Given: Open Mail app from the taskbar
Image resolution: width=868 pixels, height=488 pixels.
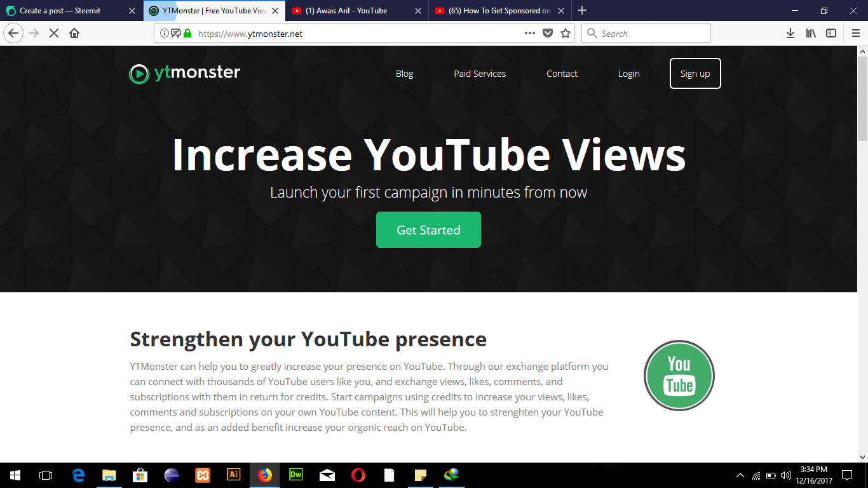Looking at the screenshot, I should (327, 475).
